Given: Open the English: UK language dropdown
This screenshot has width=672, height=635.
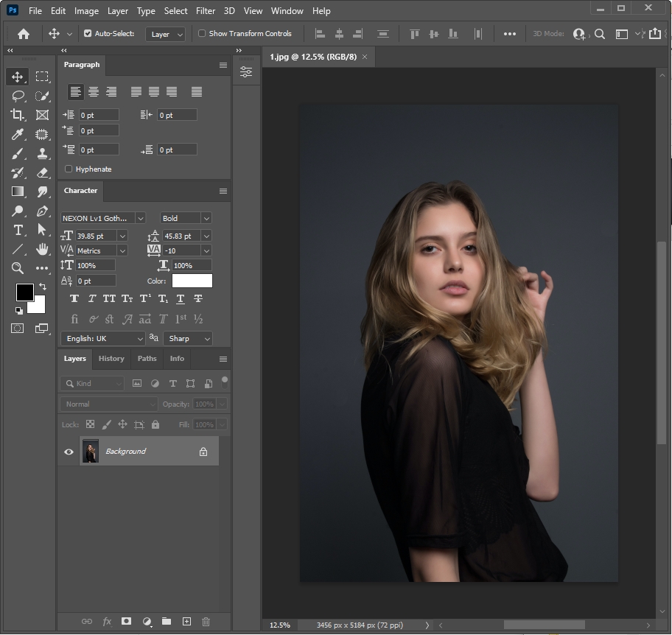Looking at the screenshot, I should pyautogui.click(x=102, y=339).
